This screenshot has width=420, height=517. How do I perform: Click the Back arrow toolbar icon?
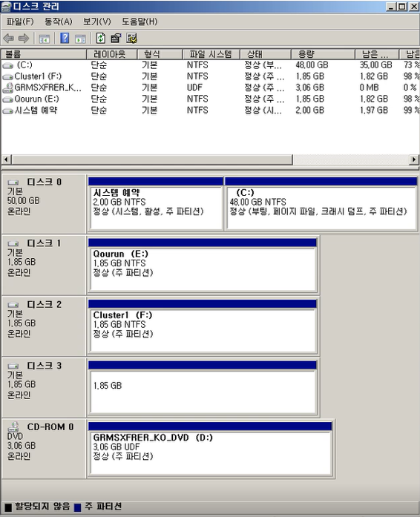[9, 39]
